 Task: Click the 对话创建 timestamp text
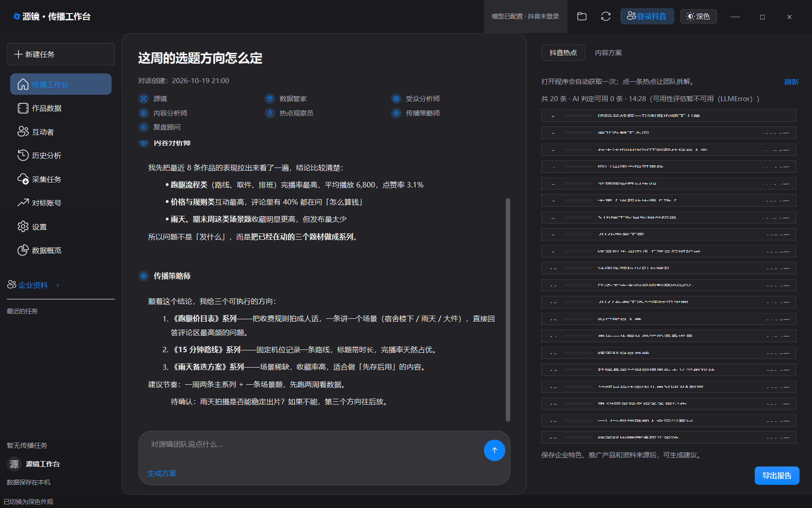(x=184, y=81)
